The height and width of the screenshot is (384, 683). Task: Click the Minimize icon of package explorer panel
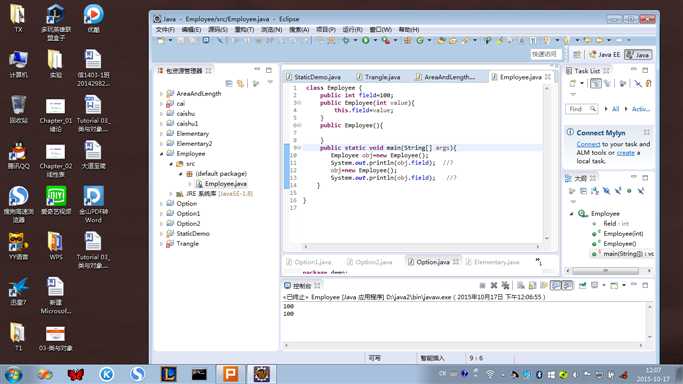(x=257, y=70)
